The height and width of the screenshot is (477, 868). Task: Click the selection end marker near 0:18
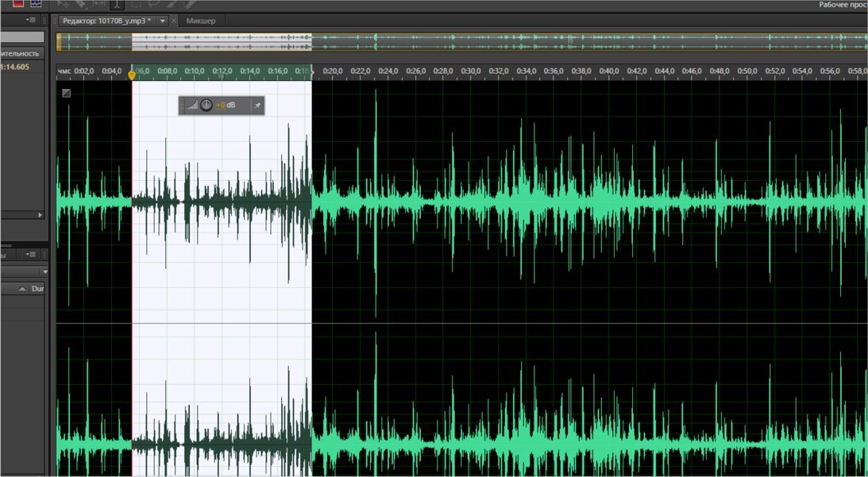point(312,72)
